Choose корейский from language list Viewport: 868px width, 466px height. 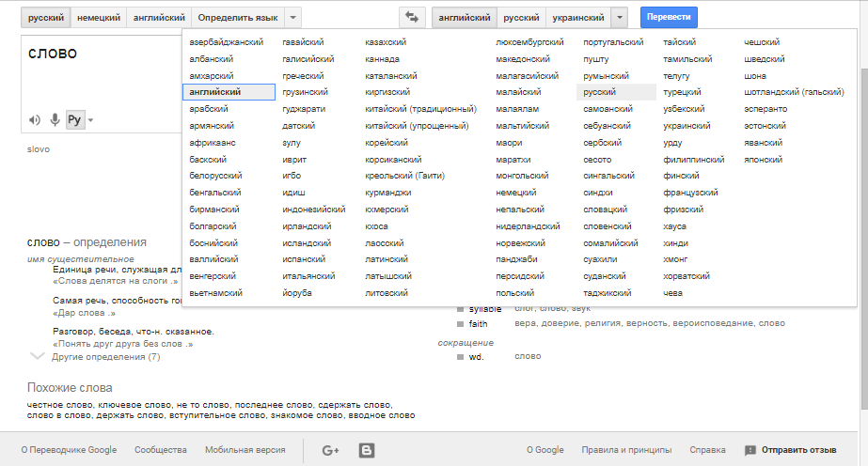tap(387, 143)
